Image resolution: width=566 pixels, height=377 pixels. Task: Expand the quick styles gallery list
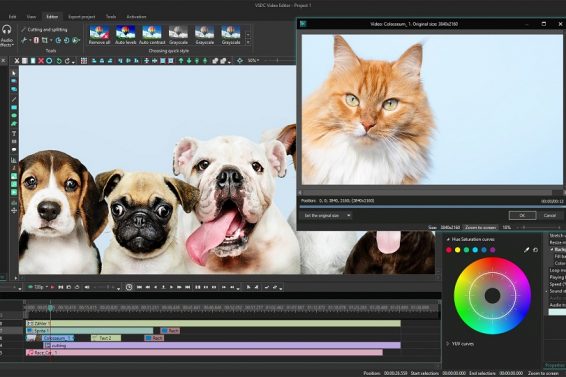pos(248,42)
